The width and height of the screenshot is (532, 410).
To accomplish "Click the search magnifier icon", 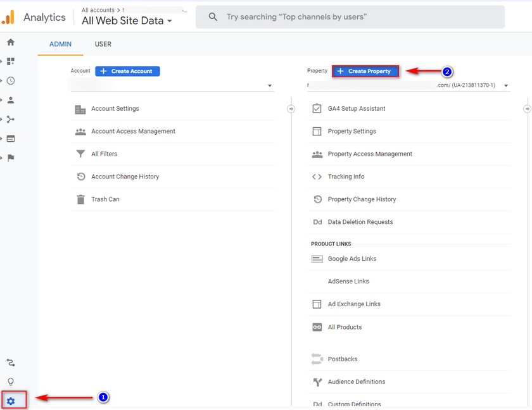I will point(213,16).
